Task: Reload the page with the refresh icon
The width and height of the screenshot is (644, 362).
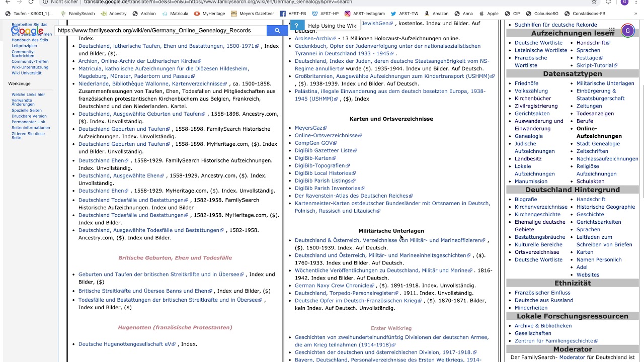Action: (x=31, y=2)
